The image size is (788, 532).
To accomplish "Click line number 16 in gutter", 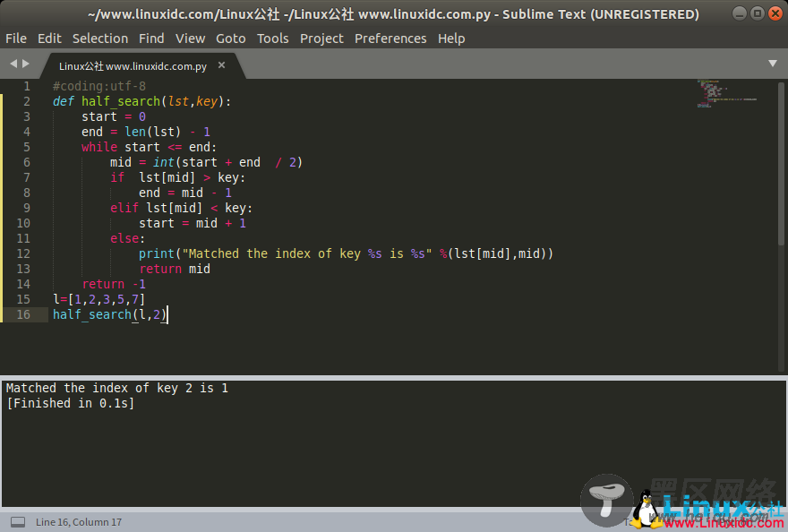I will coord(23,314).
